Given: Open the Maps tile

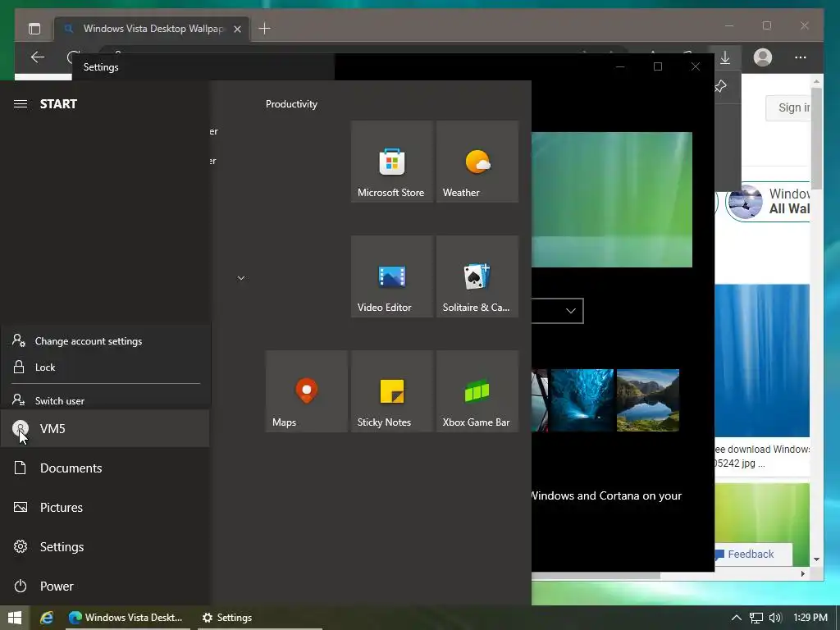Looking at the screenshot, I should pyautogui.click(x=307, y=391).
